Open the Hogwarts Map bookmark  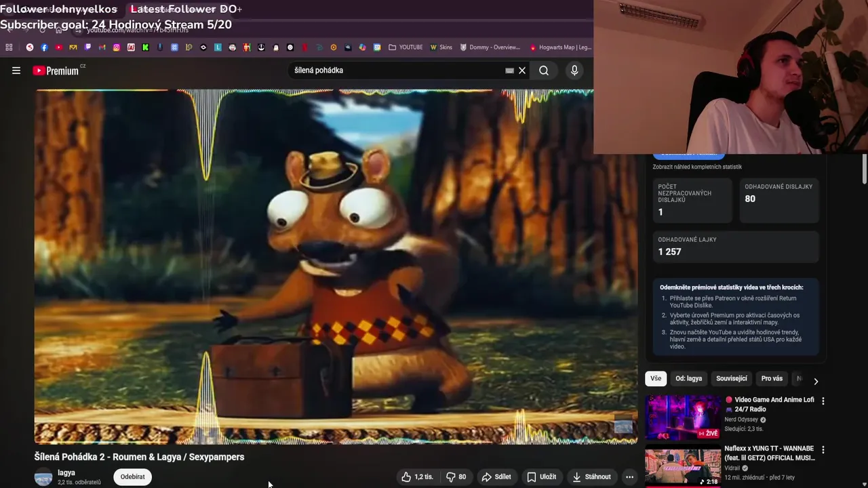coord(561,47)
